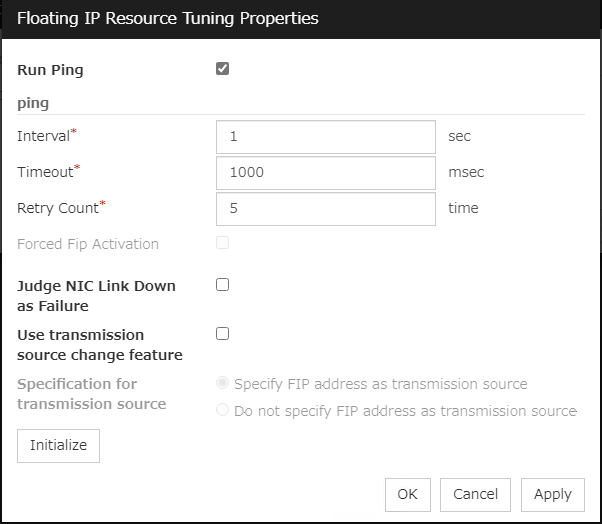Click the Retry Count label
602x524 pixels.
coord(58,208)
